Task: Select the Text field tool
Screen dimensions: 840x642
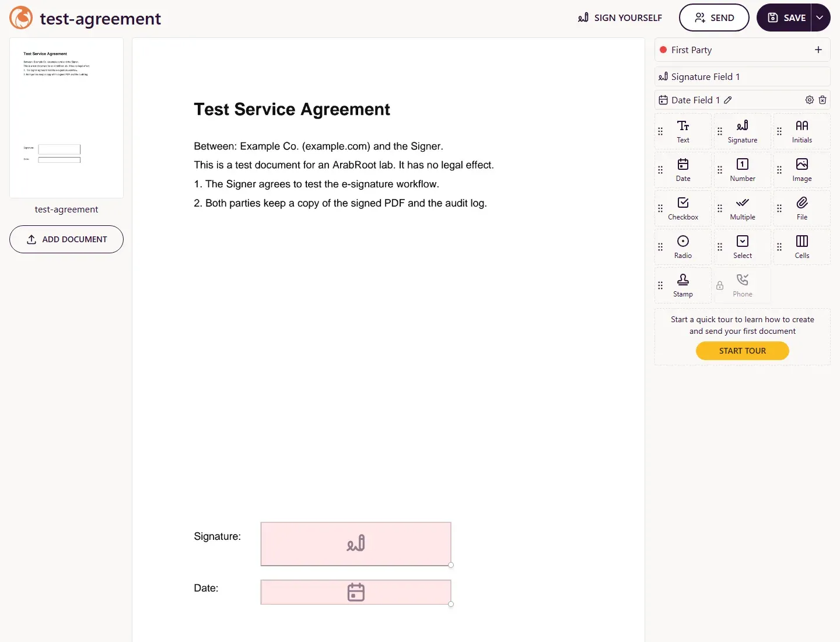Action: (683, 131)
